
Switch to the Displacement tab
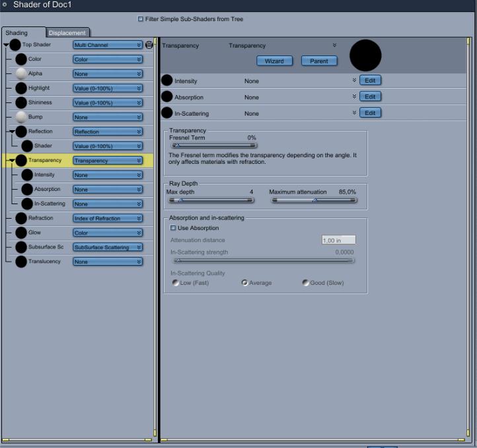tap(67, 33)
